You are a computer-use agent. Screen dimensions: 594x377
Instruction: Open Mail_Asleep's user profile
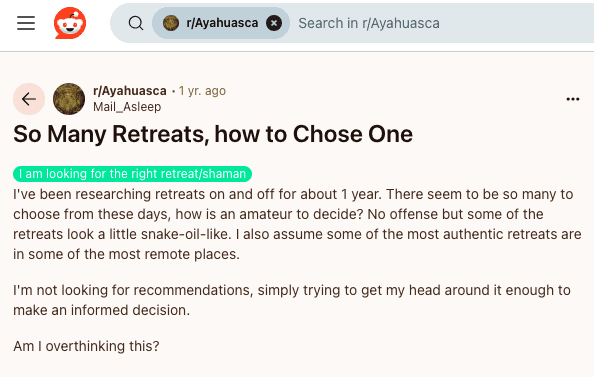click(x=127, y=107)
